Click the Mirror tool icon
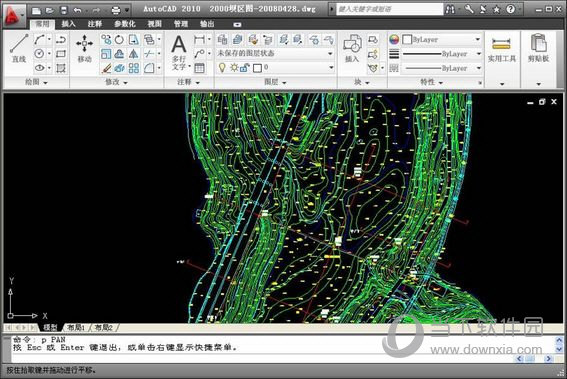The image size is (567, 379). pos(134,54)
